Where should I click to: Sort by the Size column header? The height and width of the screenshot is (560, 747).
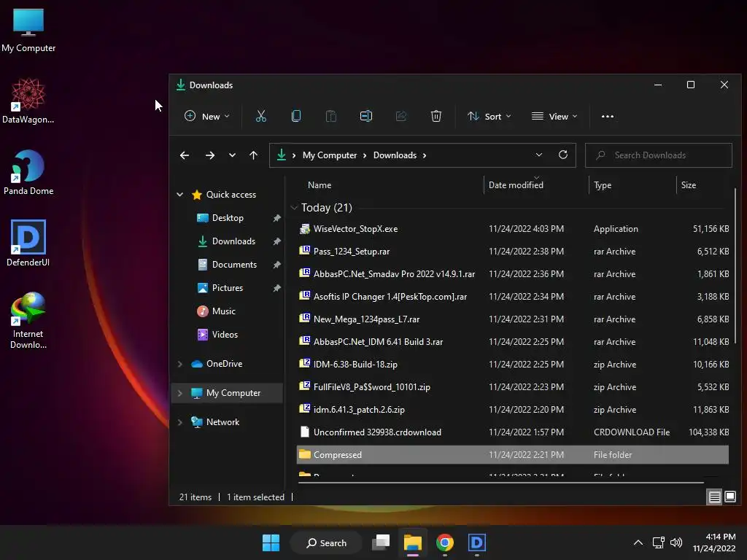pyautogui.click(x=689, y=185)
